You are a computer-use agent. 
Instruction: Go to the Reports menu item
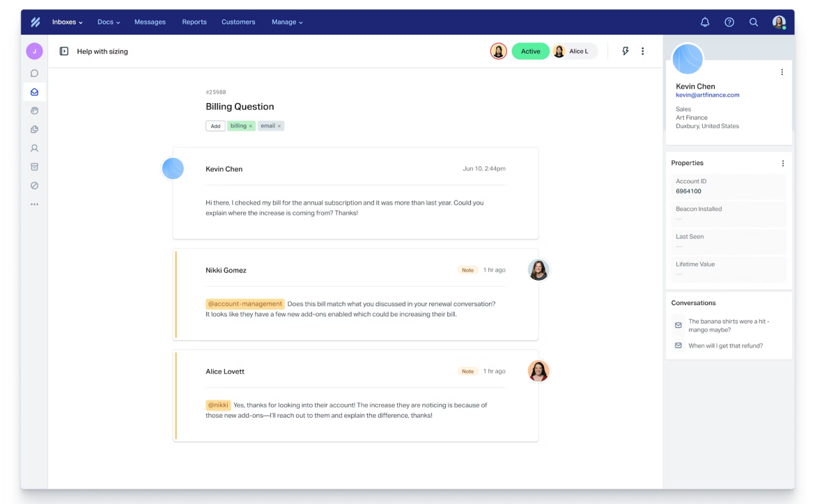pyautogui.click(x=194, y=22)
